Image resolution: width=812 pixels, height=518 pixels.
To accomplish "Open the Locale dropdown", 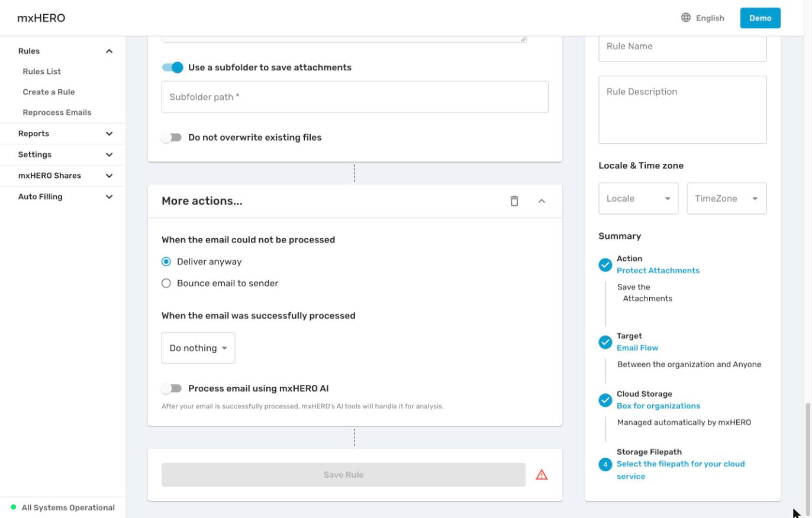I will coord(638,199).
